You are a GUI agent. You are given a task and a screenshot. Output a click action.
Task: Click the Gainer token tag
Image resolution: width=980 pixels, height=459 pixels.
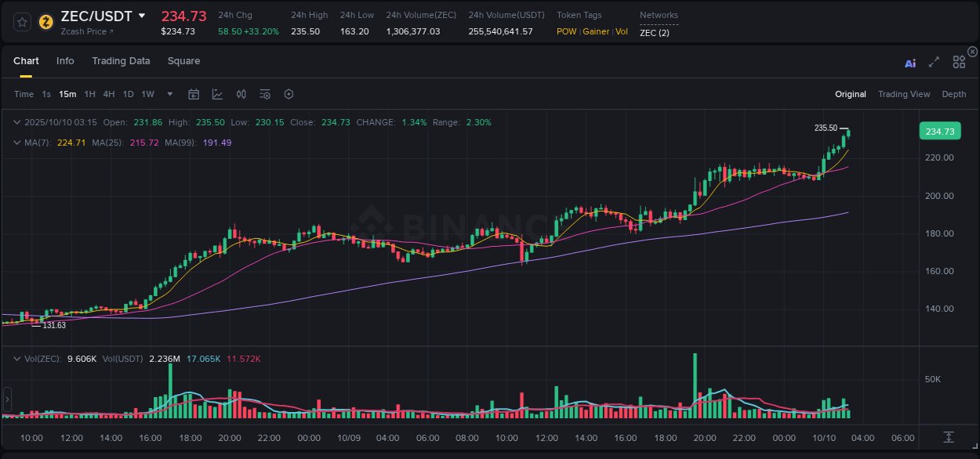596,32
